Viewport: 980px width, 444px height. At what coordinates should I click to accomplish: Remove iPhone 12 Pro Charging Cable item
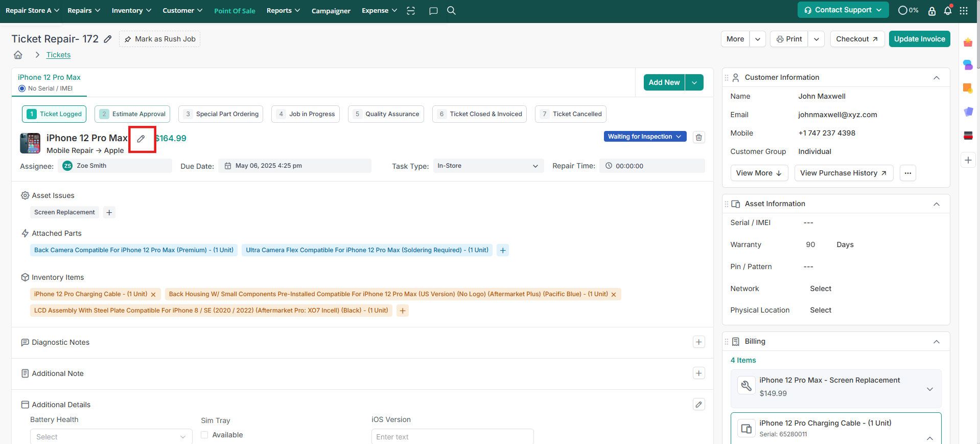pyautogui.click(x=153, y=295)
